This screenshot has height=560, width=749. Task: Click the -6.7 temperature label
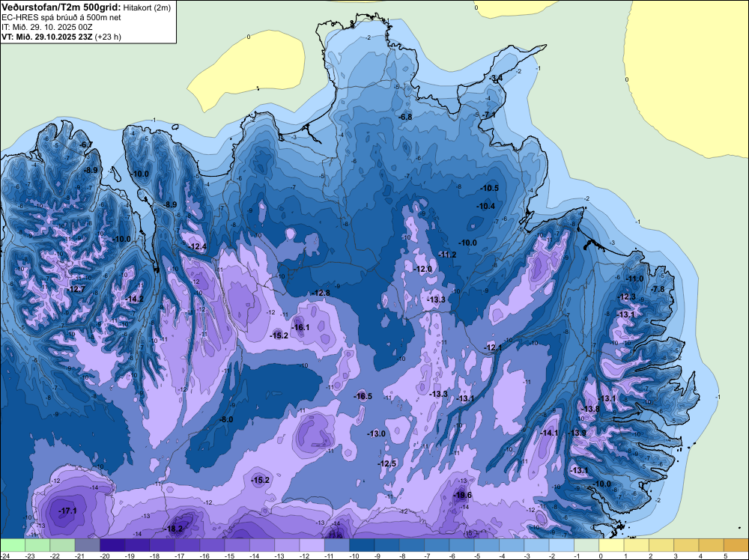coord(86,144)
